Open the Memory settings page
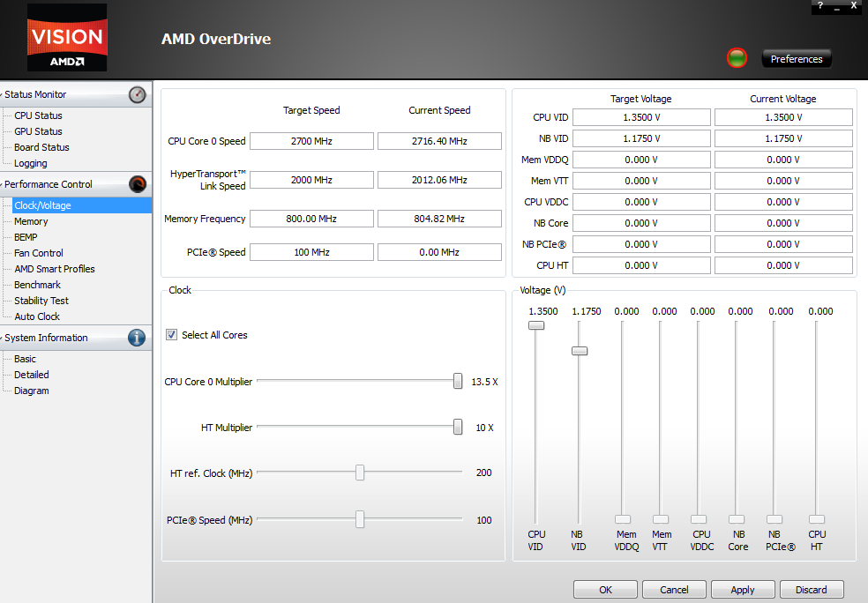 (31, 221)
